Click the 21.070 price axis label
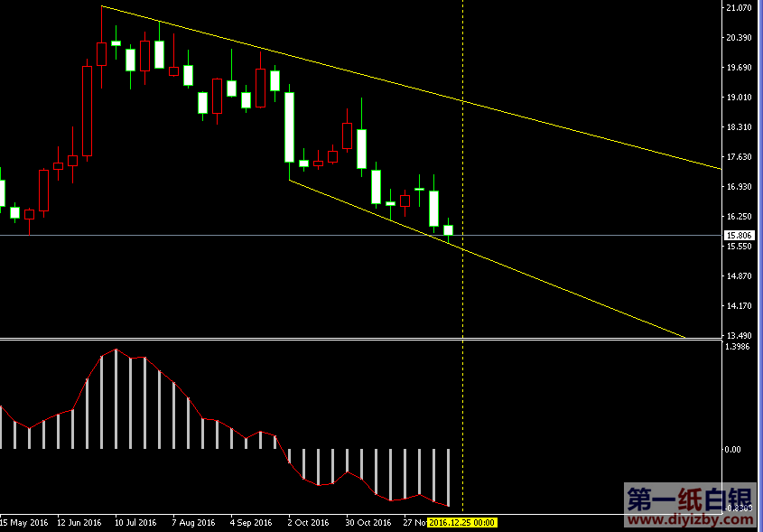 pos(738,8)
